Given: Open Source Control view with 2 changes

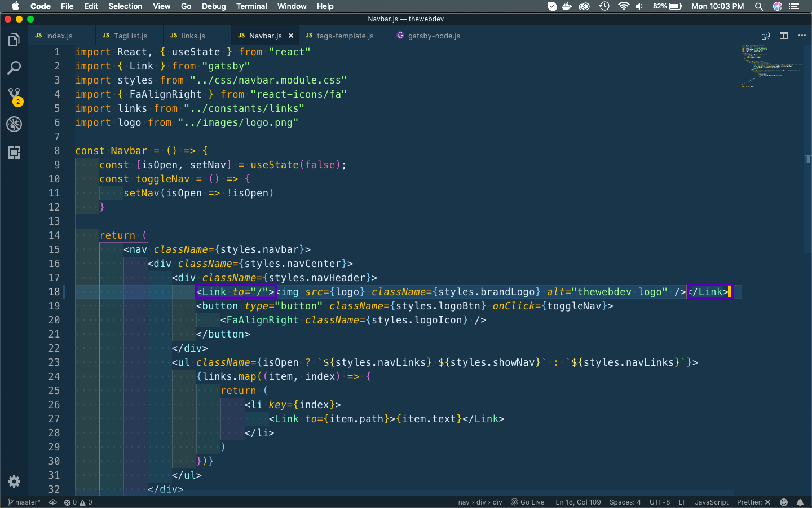Looking at the screenshot, I should tap(14, 96).
